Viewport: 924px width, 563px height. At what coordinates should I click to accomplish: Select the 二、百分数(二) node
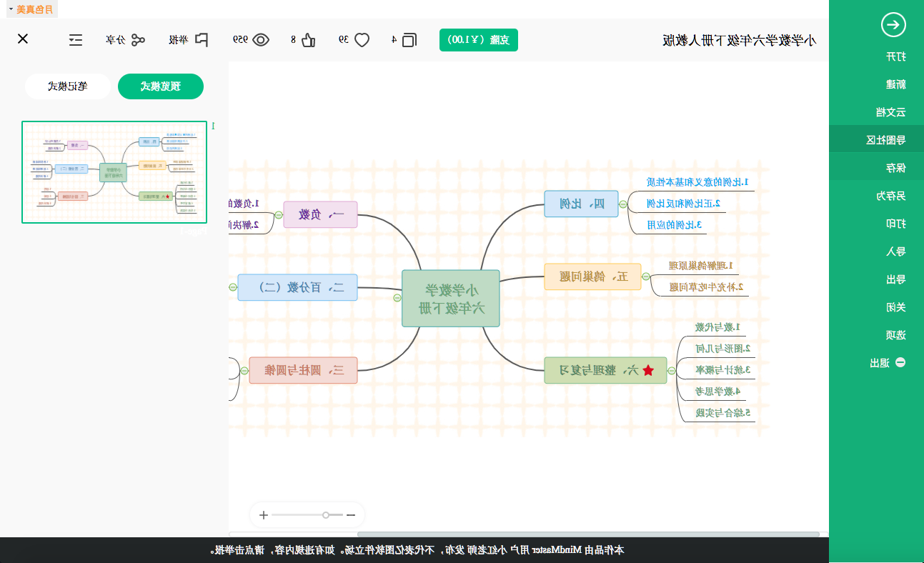point(297,287)
